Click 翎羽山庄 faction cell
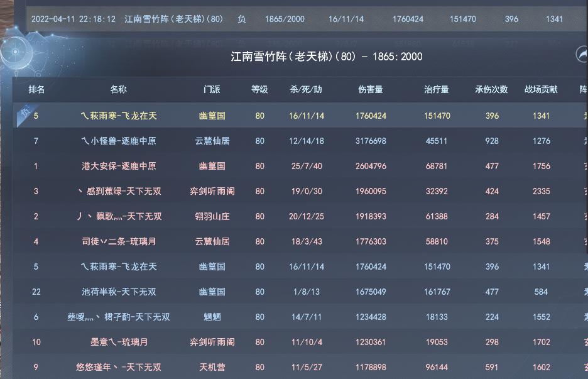Viewport: 588px width, 379px height. (x=212, y=216)
